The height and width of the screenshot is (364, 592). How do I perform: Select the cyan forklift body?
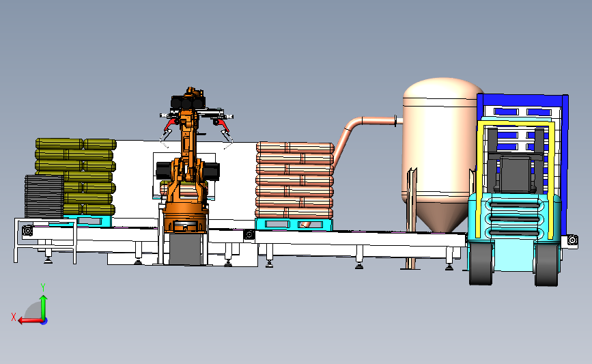(514, 232)
